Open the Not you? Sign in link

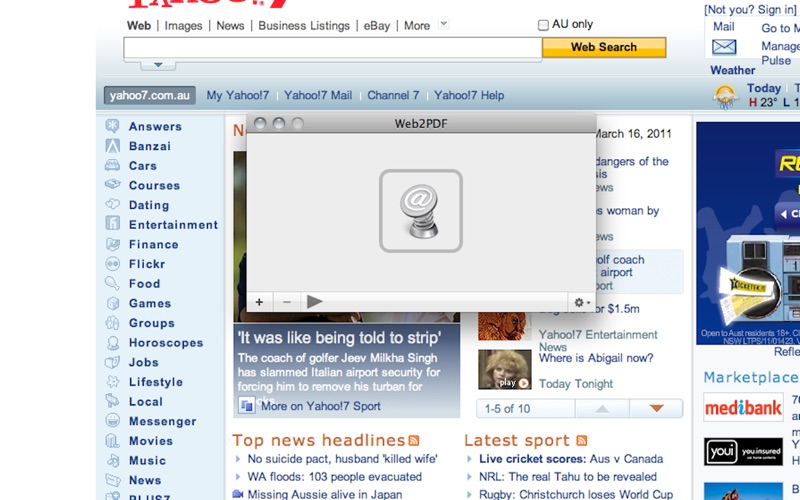[x=750, y=9]
